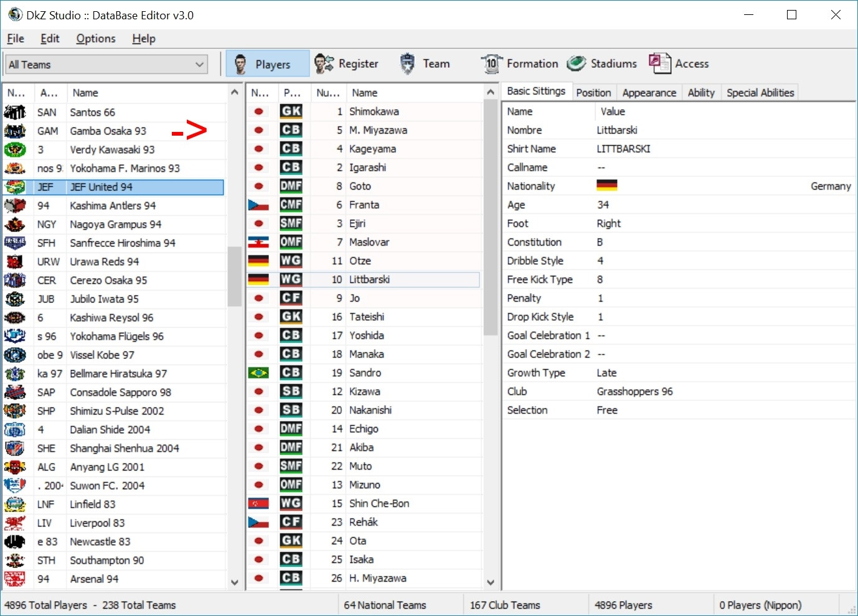The image size is (858, 616).
Task: Open the Register section icon
Action: (x=324, y=63)
